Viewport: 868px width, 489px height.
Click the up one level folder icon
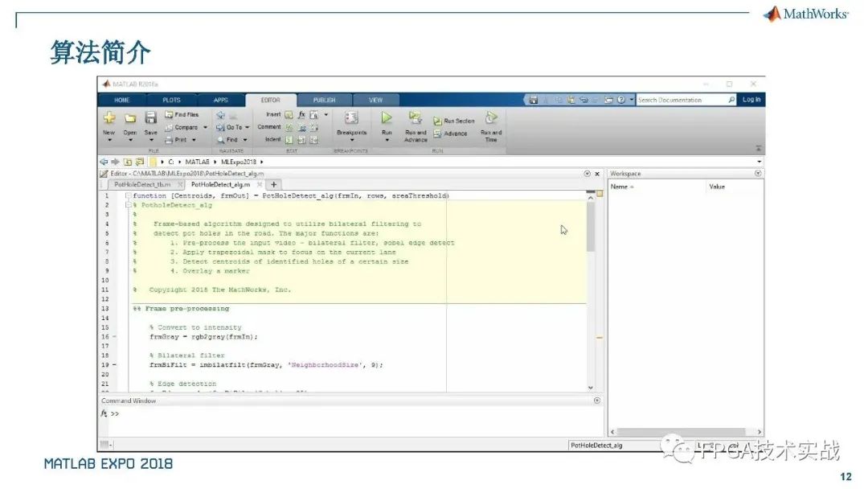point(127,162)
